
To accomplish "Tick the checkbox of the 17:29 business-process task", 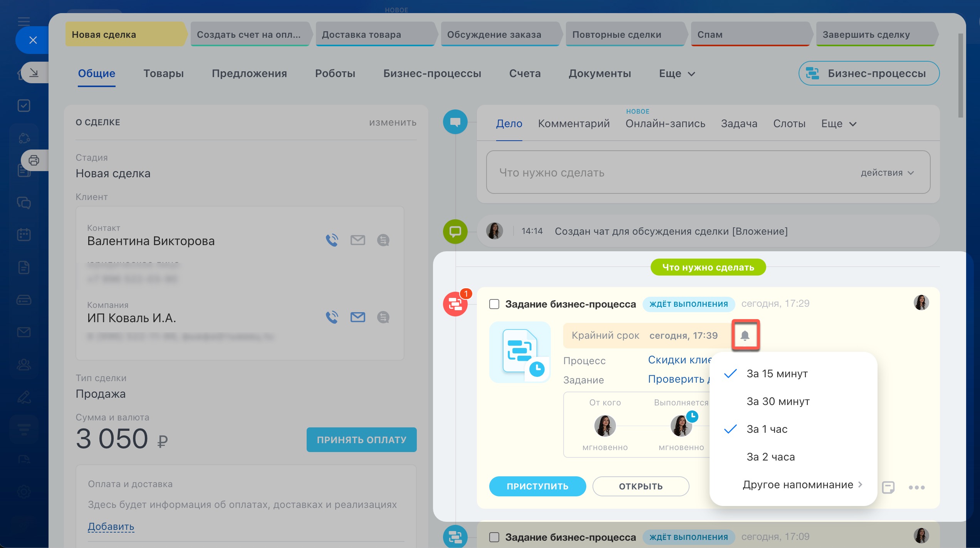I will pyautogui.click(x=494, y=304).
